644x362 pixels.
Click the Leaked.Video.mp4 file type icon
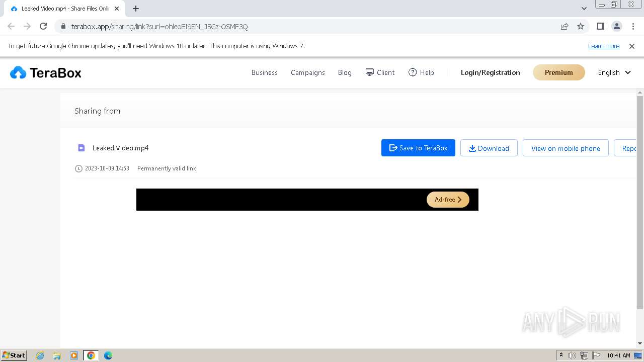point(81,148)
